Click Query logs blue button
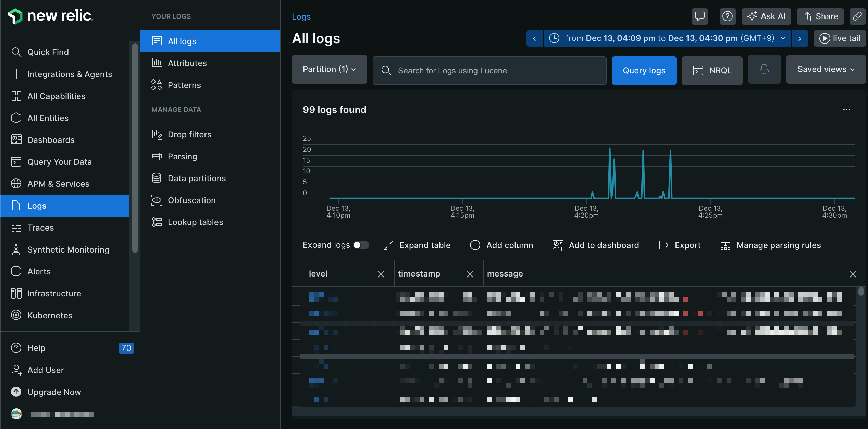Screen dimensions: 868x429 [x=644, y=70]
